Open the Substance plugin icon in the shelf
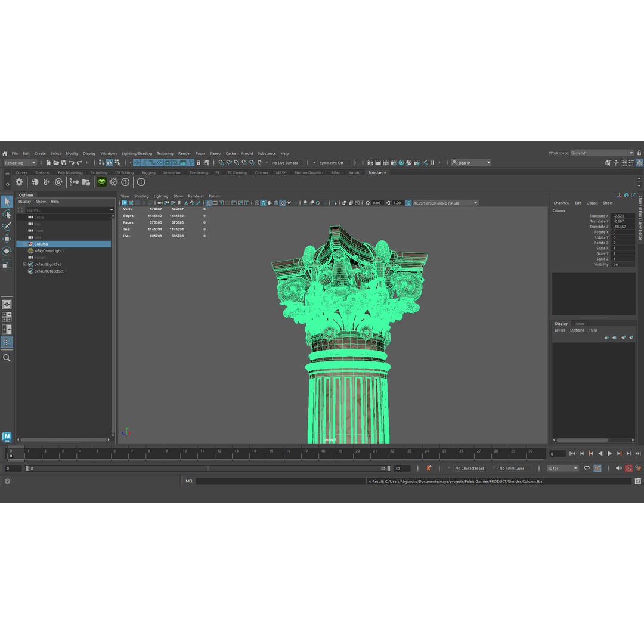 coord(101,182)
